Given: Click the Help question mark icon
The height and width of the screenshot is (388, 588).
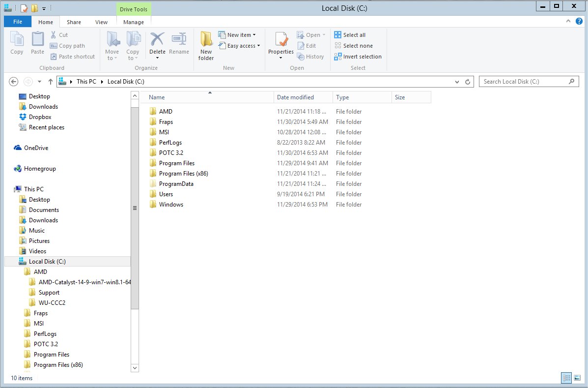Looking at the screenshot, I should pyautogui.click(x=579, y=21).
